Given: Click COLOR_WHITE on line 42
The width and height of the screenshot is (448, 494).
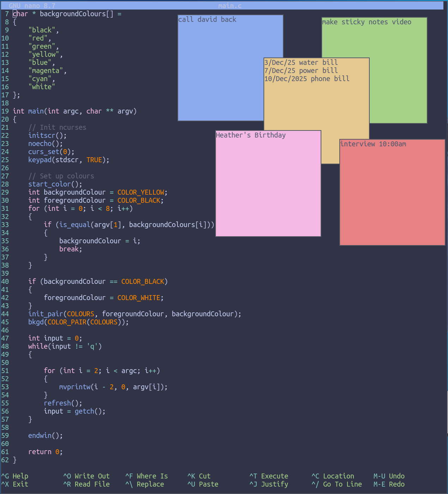Looking at the screenshot, I should pos(139,298).
